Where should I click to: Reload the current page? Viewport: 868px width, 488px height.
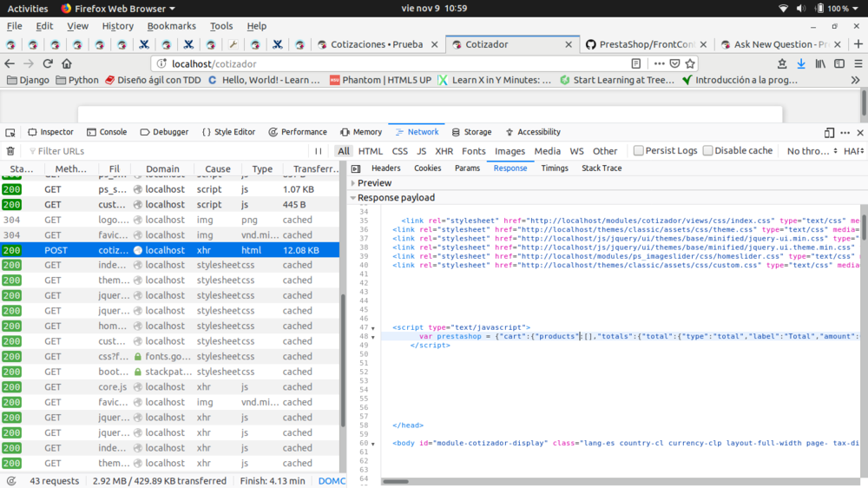coord(48,63)
